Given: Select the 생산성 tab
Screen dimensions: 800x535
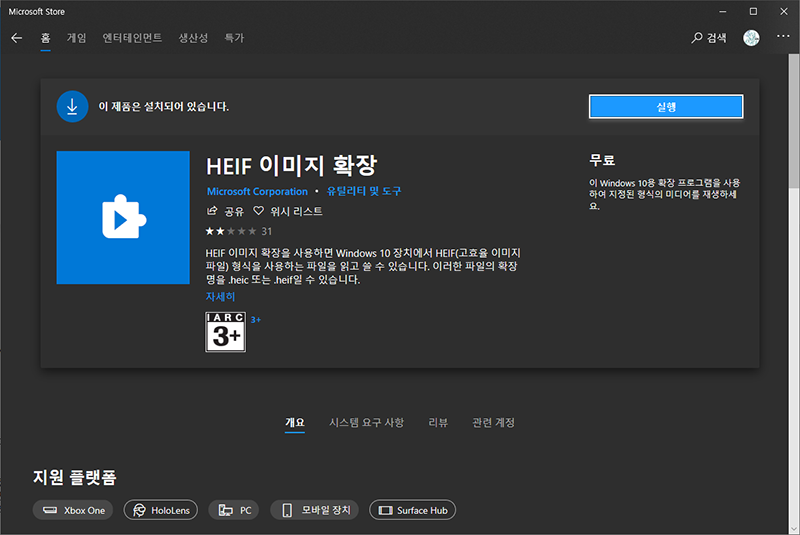Looking at the screenshot, I should click(x=193, y=38).
